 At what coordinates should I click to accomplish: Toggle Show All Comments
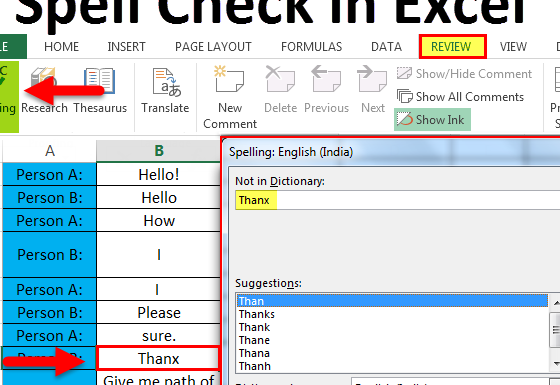click(x=460, y=97)
